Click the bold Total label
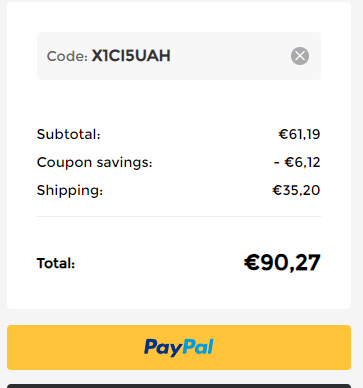The image size is (363, 388). (56, 263)
